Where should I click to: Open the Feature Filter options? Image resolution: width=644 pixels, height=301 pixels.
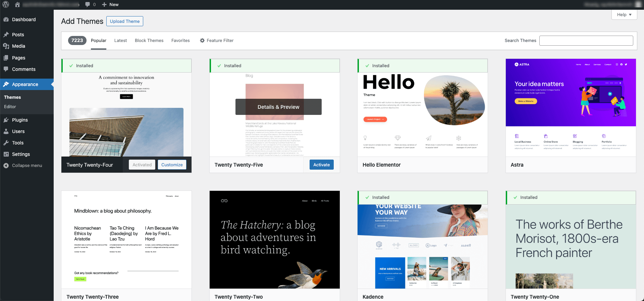(x=217, y=41)
